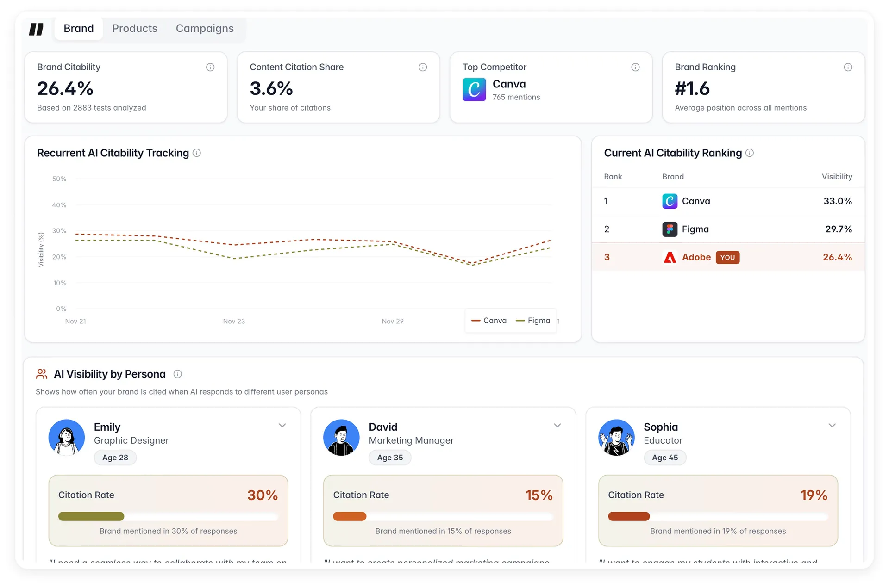Click Sophia's avatar
This screenshot has width=889, height=588.
tap(616, 438)
